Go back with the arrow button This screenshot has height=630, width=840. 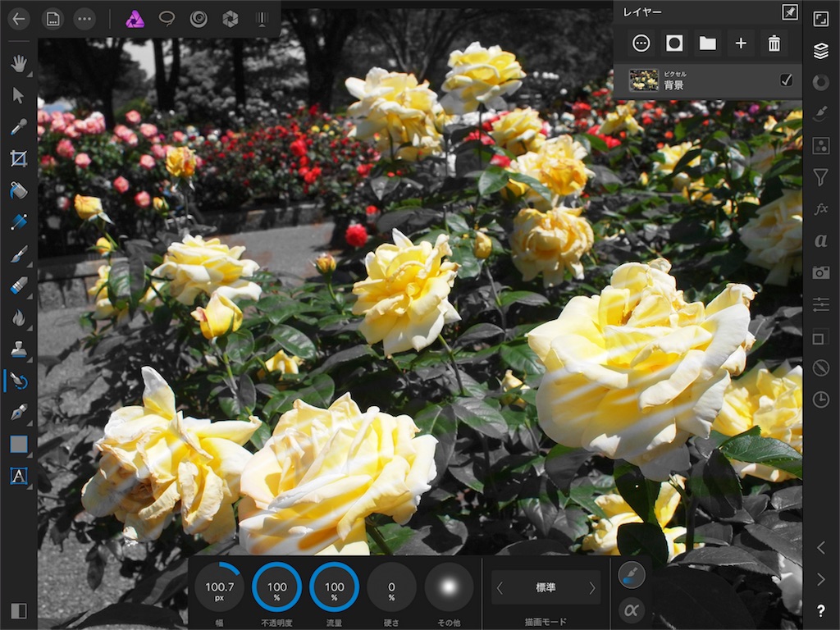coord(19,20)
